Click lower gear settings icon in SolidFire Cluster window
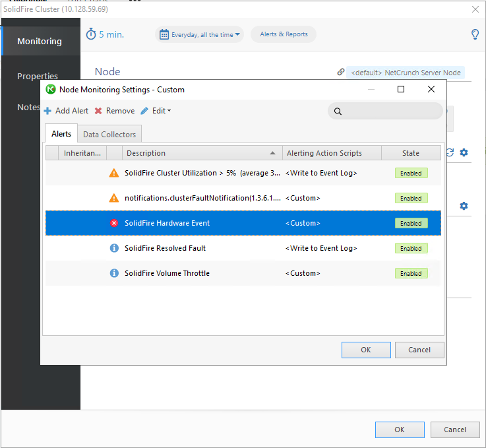Screen dimensions: 486x448 click(x=464, y=206)
